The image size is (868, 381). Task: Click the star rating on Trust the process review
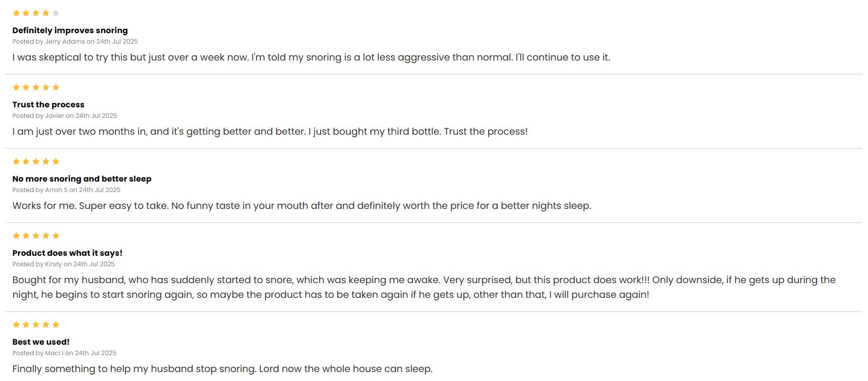coord(36,87)
